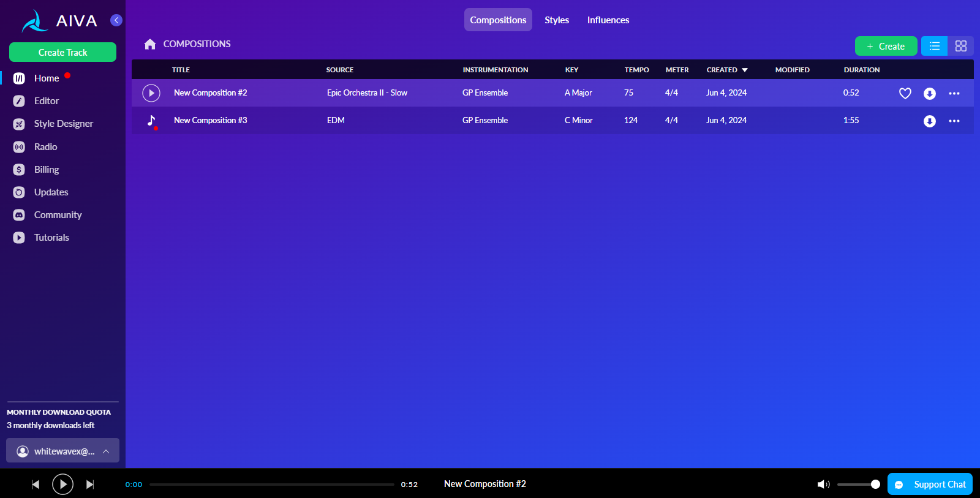Click the COMPOSITIONS breadcrumb label
The height and width of the screenshot is (498, 980).
point(197,44)
